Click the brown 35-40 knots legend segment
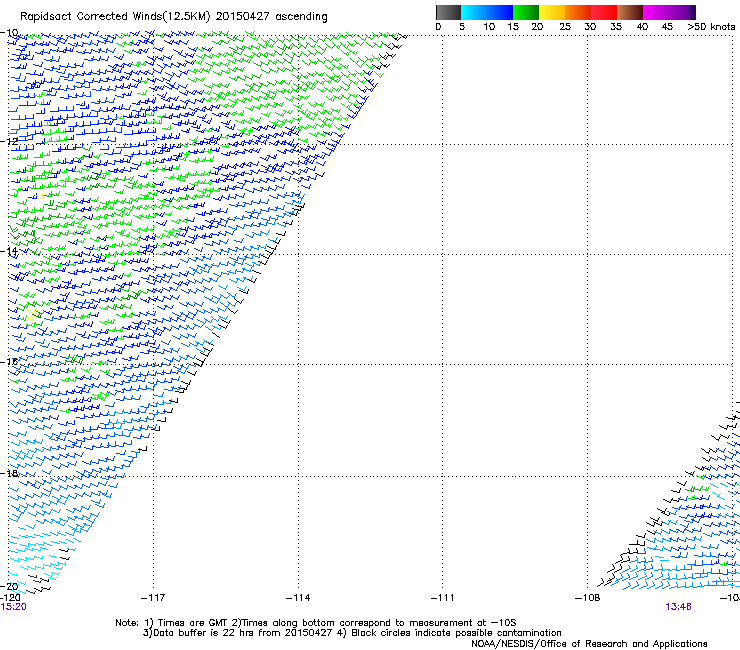This screenshot has width=740, height=650. 630,12
